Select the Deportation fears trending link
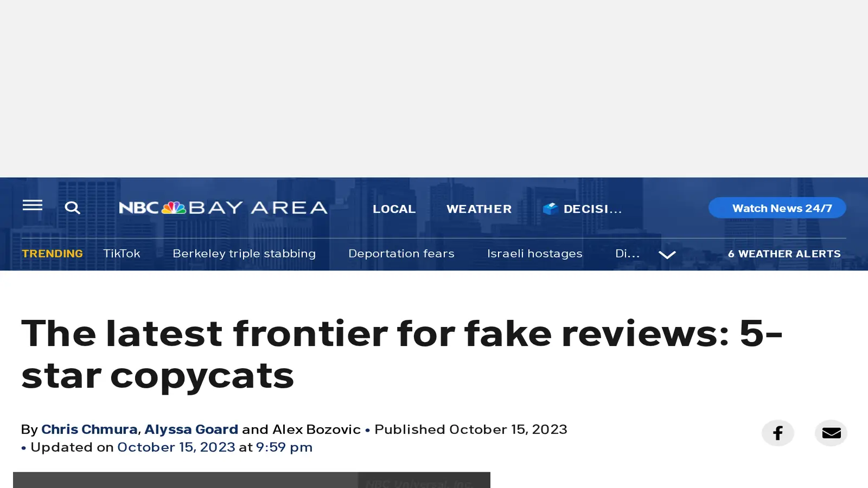Screen dimensions: 868x488 tap(401, 253)
